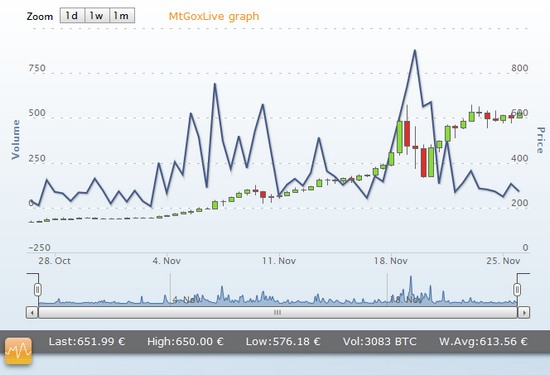
Task: Click the navigator scrollbar thumb grip
Action: pyautogui.click(x=277, y=312)
